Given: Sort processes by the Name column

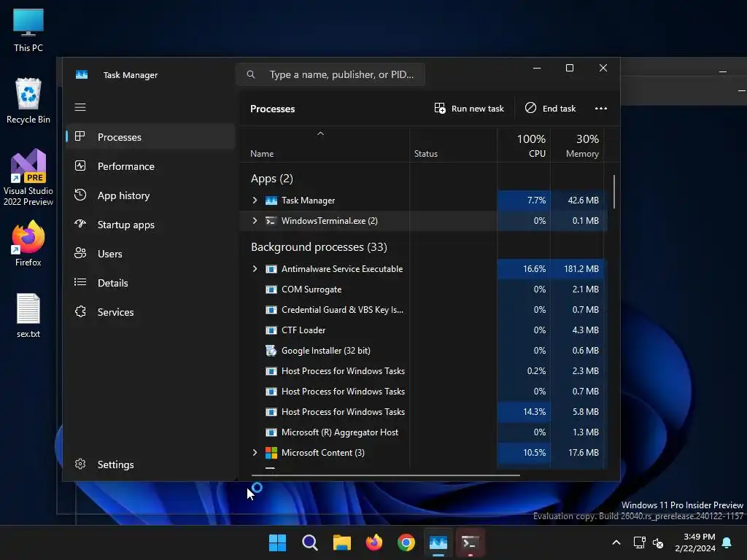Looking at the screenshot, I should [325, 145].
